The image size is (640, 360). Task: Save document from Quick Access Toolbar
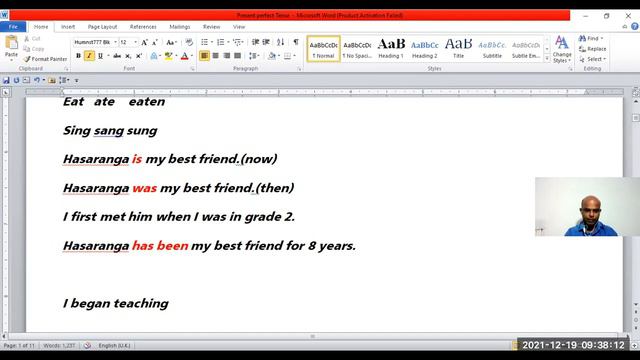6,80
